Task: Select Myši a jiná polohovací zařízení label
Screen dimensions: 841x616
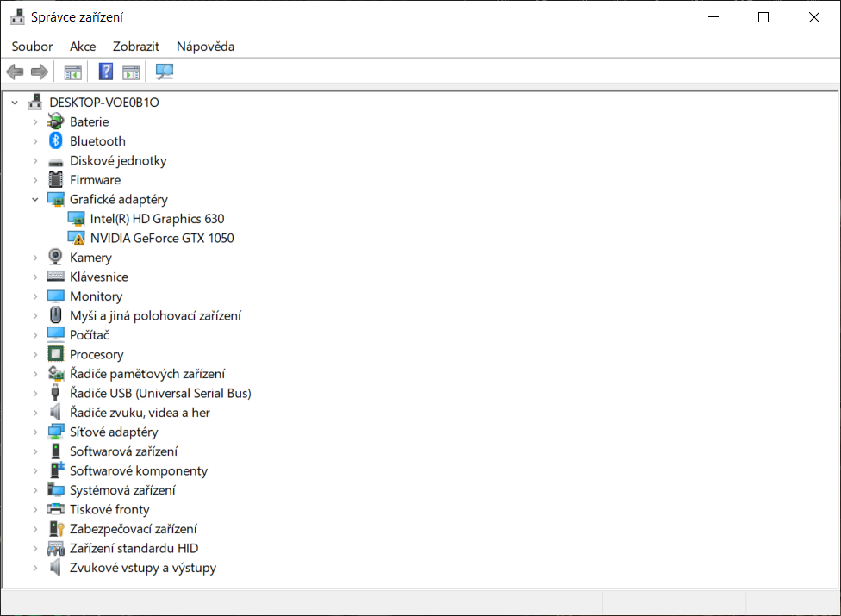Action: [156, 316]
